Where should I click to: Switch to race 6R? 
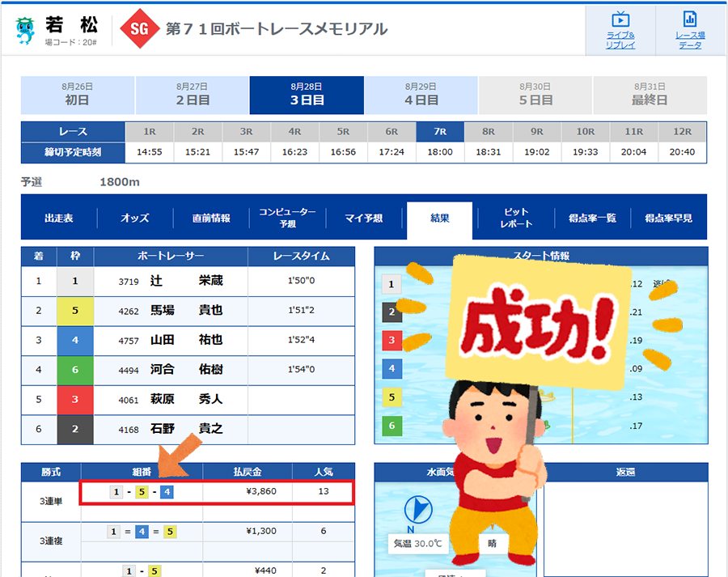(392, 132)
